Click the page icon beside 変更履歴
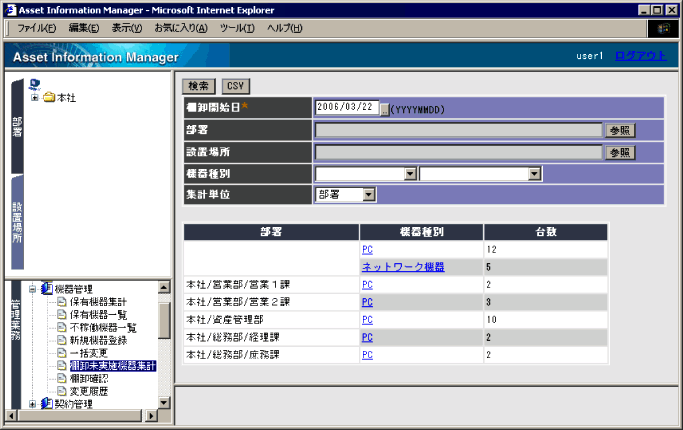This screenshot has height=430, width=683. pos(61,392)
